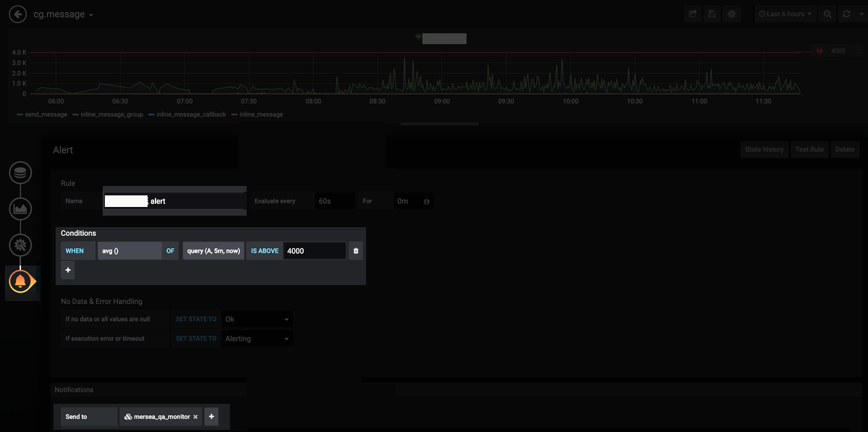Image resolution: width=868 pixels, height=432 pixels.
Task: Click the refresh dashboard icon
Action: (846, 13)
